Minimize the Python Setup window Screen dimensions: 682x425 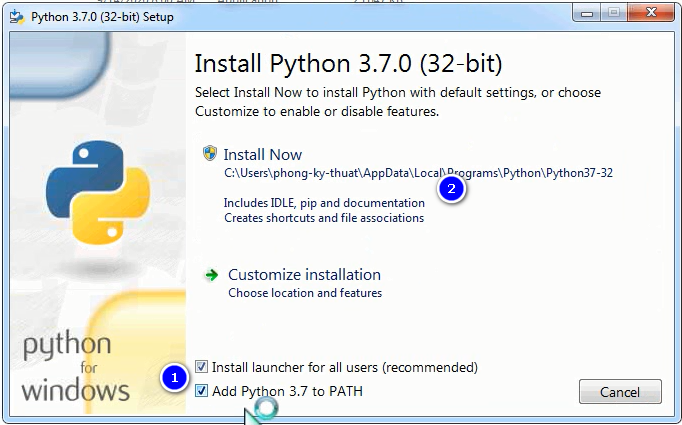[587, 13]
